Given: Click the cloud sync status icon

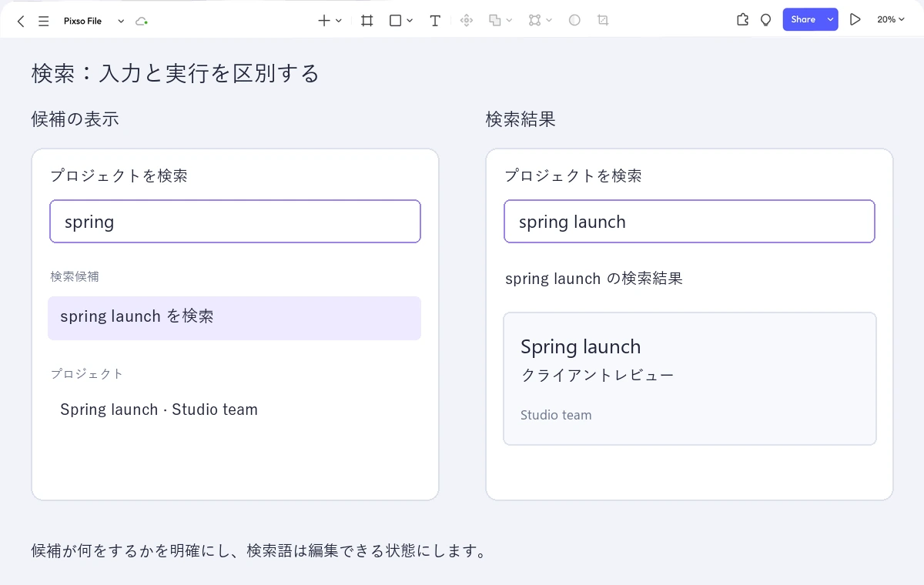Looking at the screenshot, I should click(141, 21).
